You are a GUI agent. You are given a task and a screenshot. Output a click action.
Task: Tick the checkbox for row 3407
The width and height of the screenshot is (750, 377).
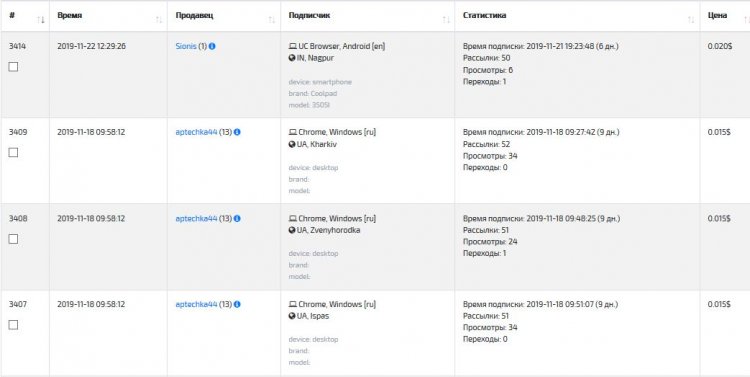(13, 325)
